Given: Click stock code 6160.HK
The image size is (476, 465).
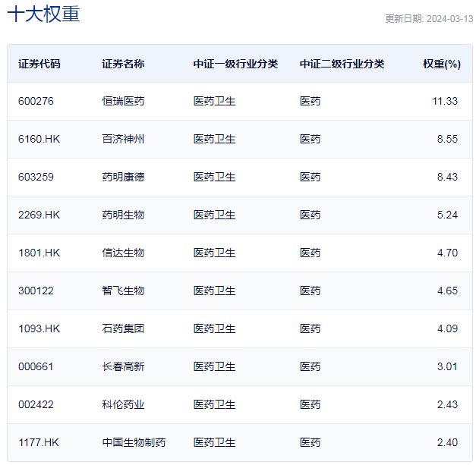Looking at the screenshot, I should 39,139.
